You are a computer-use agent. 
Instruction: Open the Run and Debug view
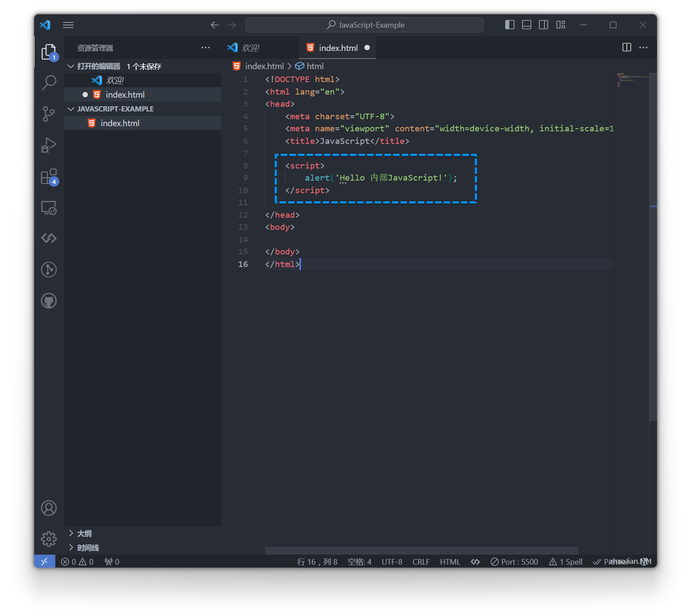(x=49, y=145)
